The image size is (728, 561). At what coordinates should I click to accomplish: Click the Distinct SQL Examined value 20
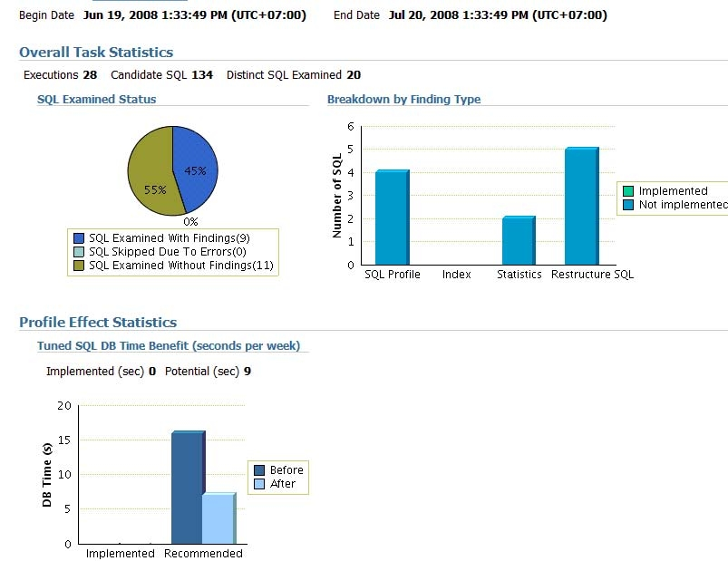point(354,74)
